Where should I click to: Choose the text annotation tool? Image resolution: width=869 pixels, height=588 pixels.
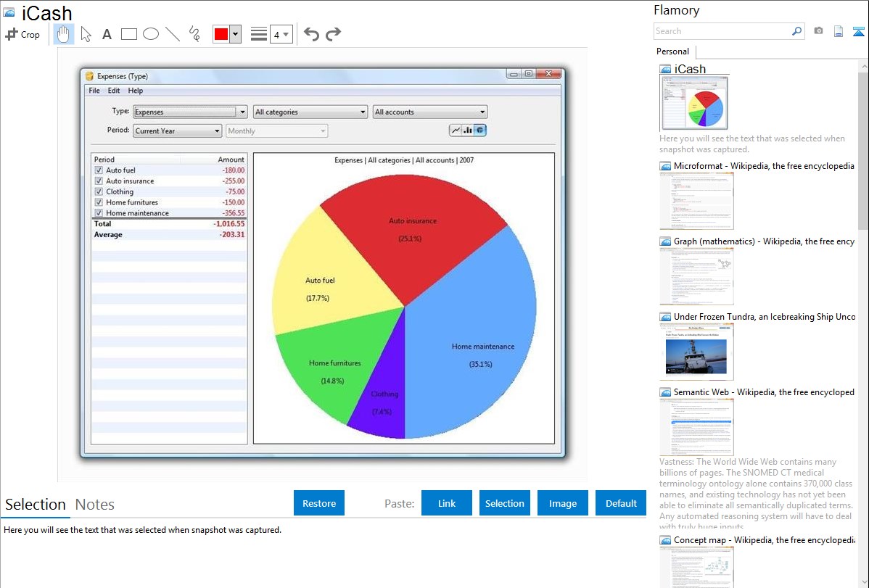click(107, 34)
